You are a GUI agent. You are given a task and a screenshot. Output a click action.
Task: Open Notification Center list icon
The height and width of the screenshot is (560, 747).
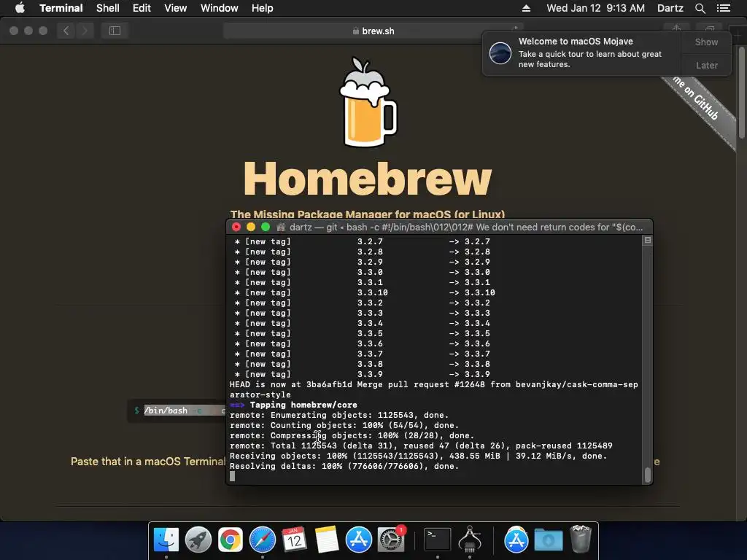pos(724,8)
